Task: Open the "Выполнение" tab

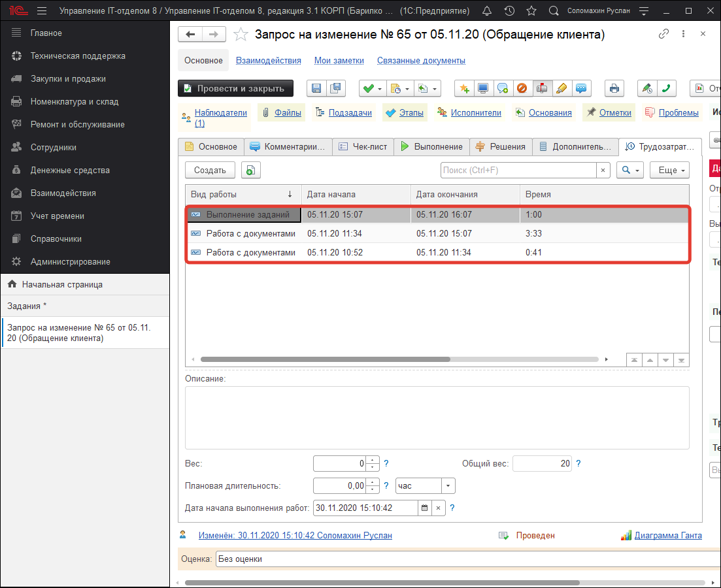Action: coord(431,147)
